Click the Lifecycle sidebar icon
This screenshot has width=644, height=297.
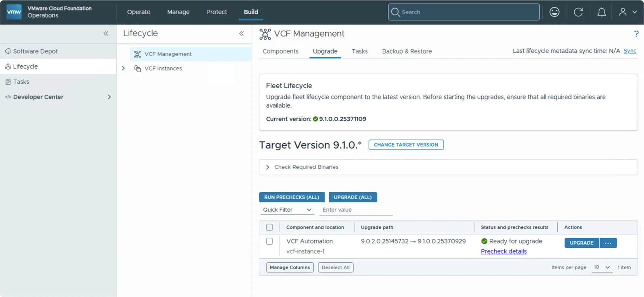click(8, 66)
